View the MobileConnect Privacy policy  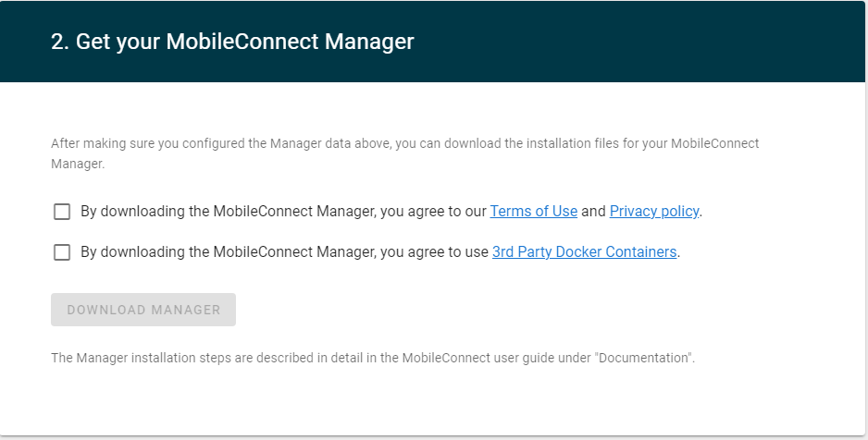(653, 211)
